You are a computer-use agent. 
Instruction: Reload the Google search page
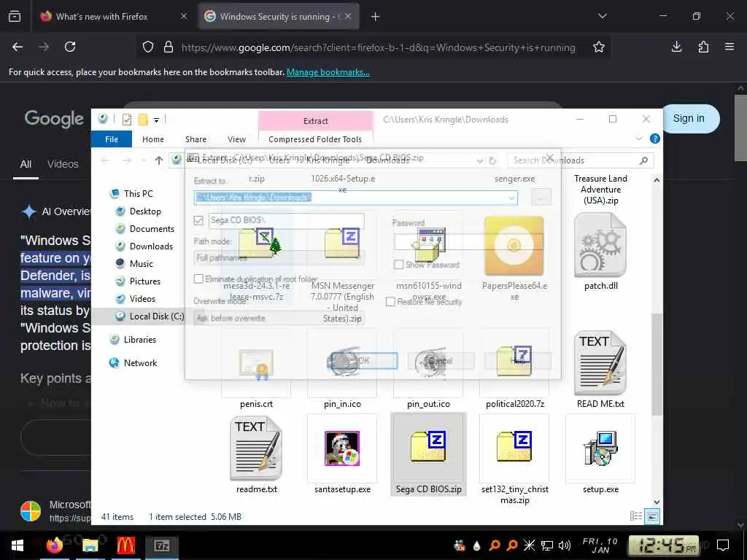(70, 47)
